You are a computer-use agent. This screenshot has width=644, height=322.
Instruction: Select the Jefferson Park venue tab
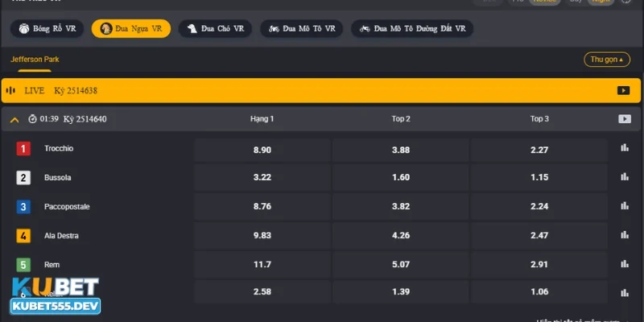(x=35, y=60)
